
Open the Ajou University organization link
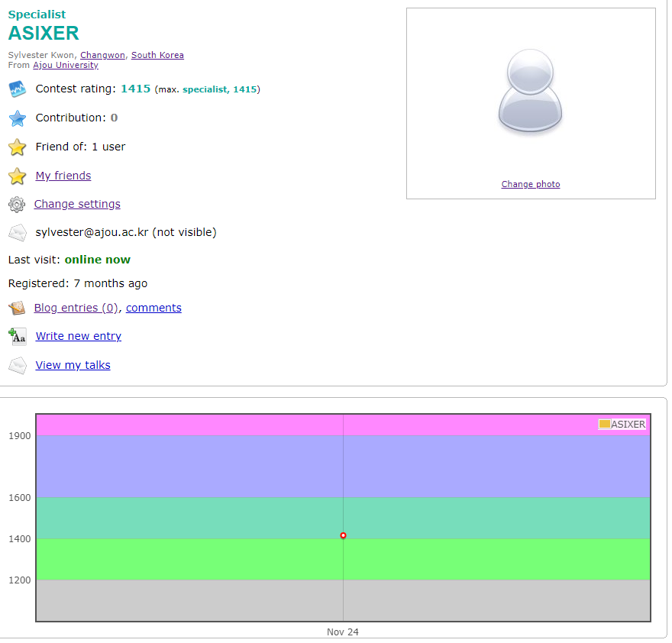point(66,65)
